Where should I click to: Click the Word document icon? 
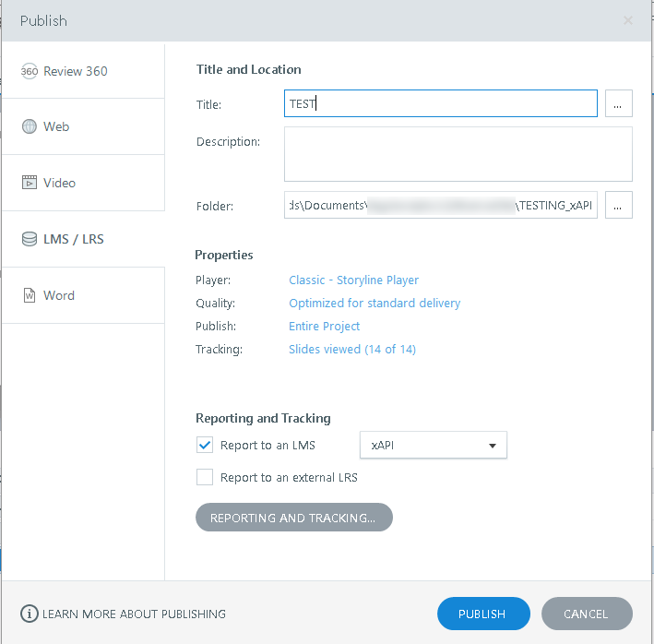30,295
